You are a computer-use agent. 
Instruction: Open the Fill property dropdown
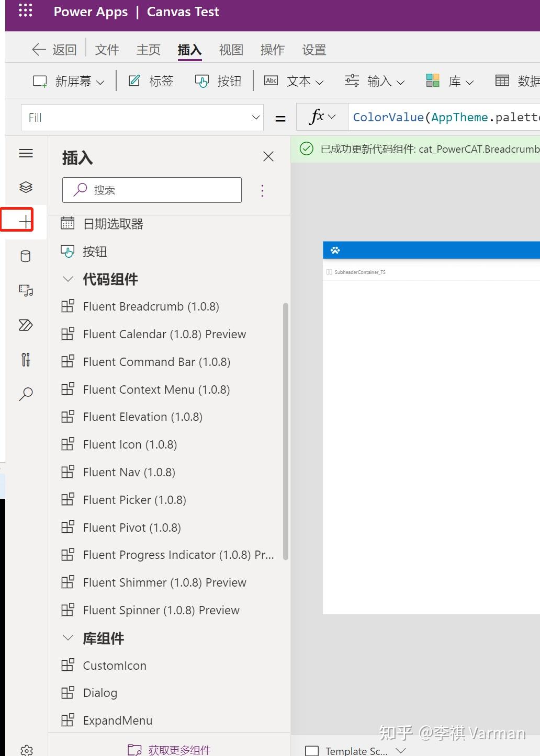pyautogui.click(x=255, y=117)
